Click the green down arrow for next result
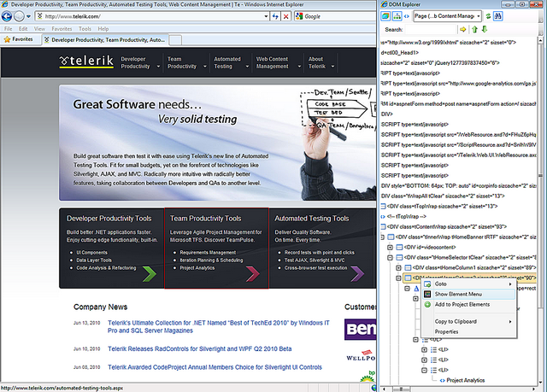Viewport: 547px width, 392px height. click(x=485, y=30)
